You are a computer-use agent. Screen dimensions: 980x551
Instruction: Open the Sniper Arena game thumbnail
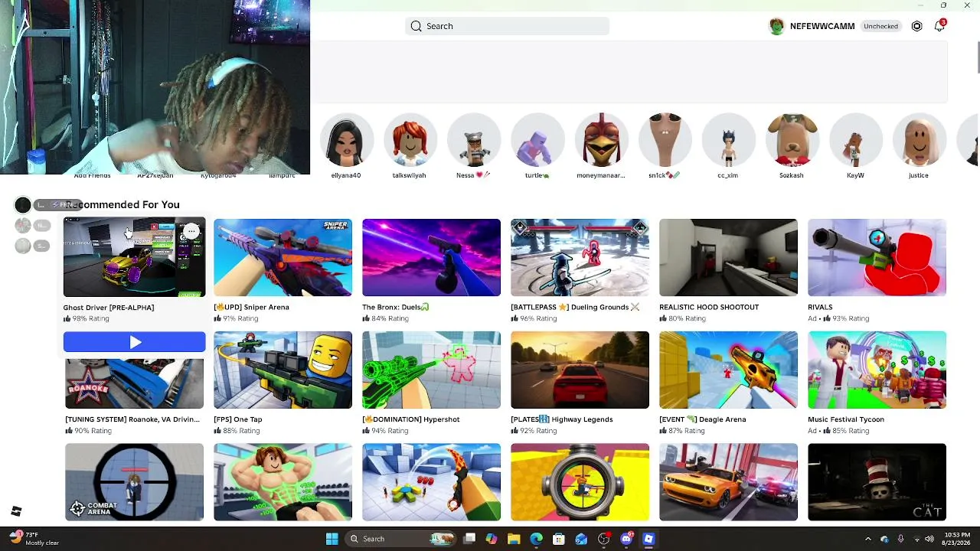click(x=283, y=258)
